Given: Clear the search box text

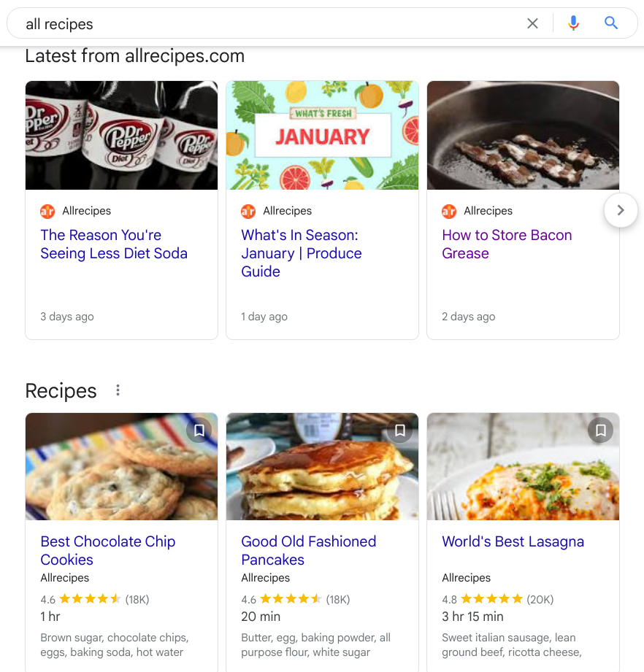Looking at the screenshot, I should pos(532,23).
